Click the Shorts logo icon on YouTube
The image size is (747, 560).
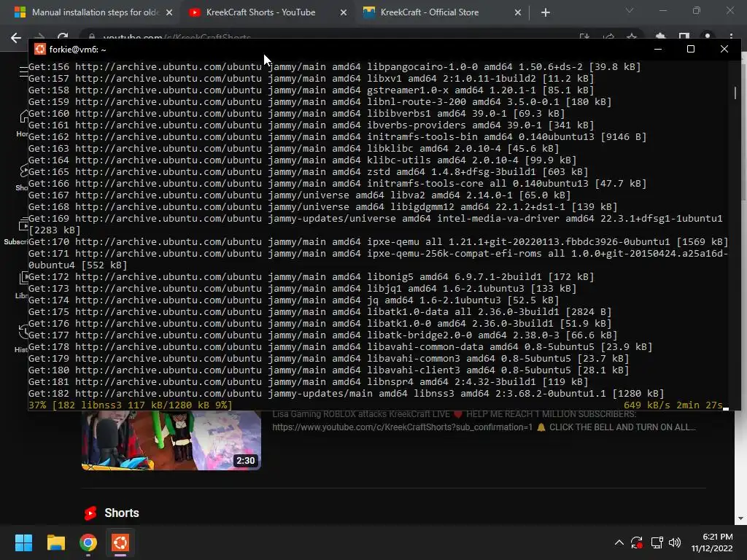pos(90,513)
